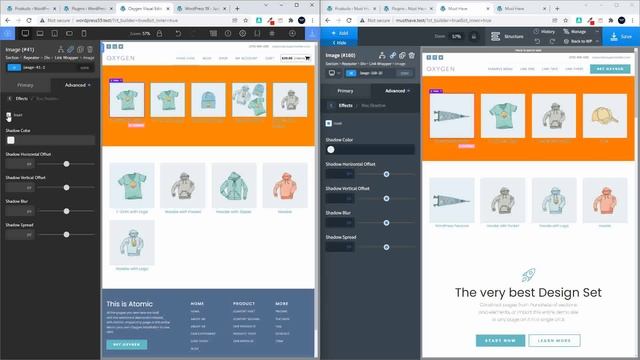Open the history clock icon in left window toolbar

pos(228,33)
